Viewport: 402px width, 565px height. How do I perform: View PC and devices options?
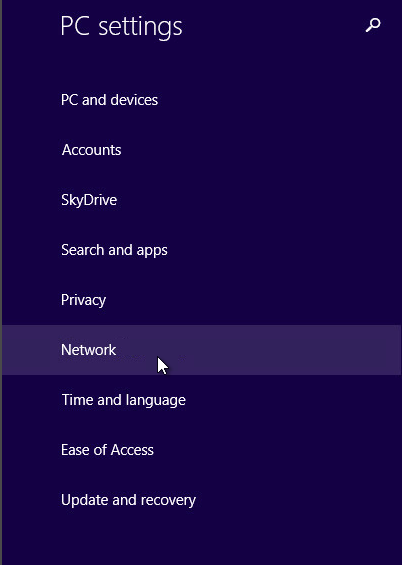[201, 100]
